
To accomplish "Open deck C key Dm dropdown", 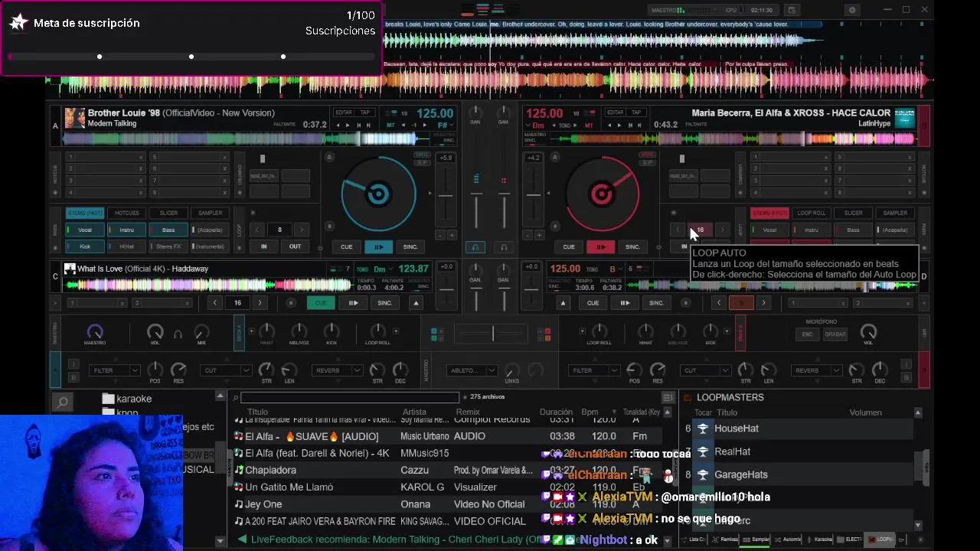I will 384,269.
